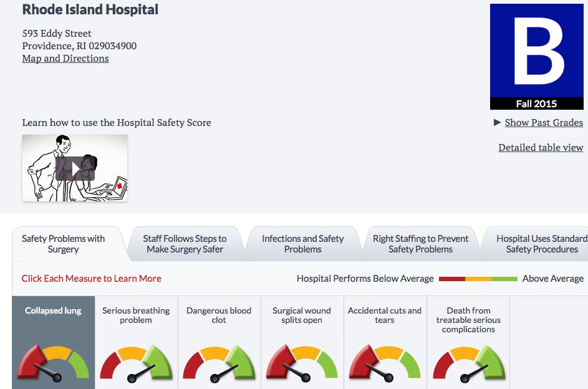The width and height of the screenshot is (588, 389).
Task: Expand Show Past Grades
Action: [x=544, y=123]
